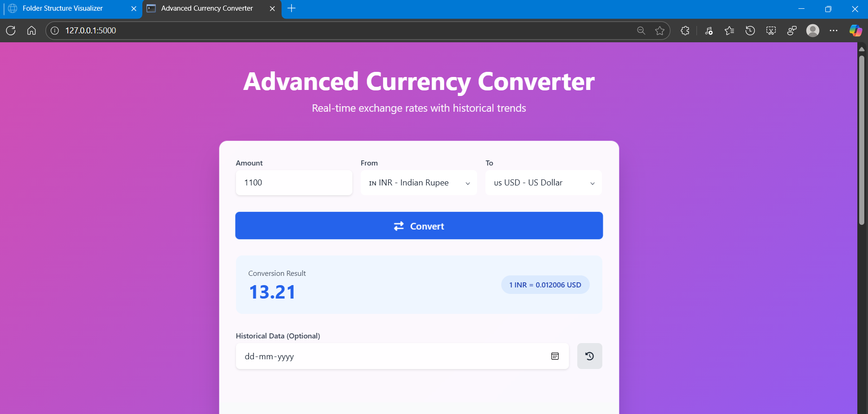Open calendar picker in historical date field
This screenshot has height=414, width=868.
[555, 356]
